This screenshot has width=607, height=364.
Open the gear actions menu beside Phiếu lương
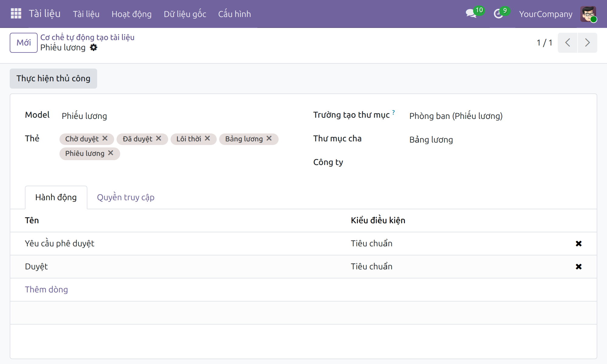pyautogui.click(x=93, y=48)
